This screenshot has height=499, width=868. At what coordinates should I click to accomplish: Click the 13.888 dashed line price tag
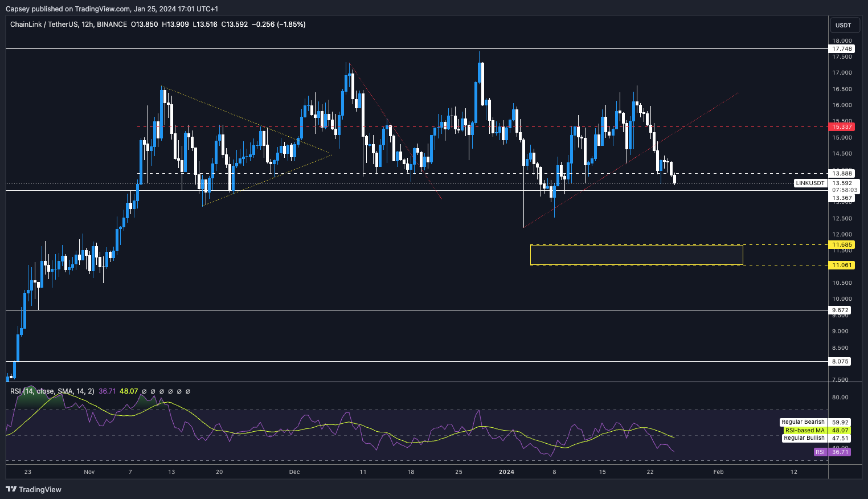(842, 173)
